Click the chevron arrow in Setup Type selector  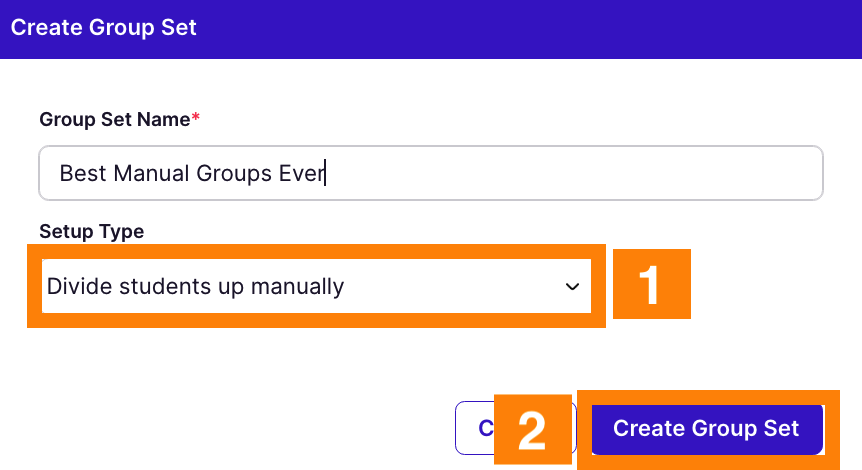click(572, 287)
